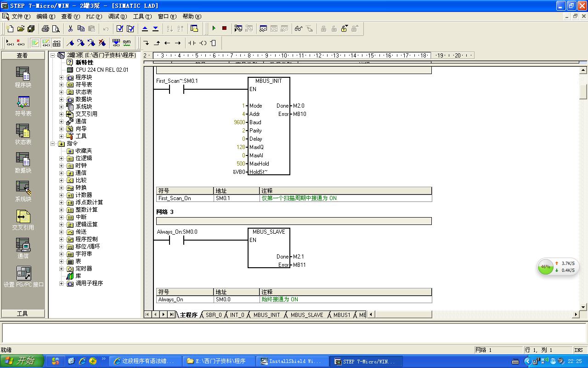Toggle the bookmark tool
This screenshot has height=368, width=588.
coord(70,43)
